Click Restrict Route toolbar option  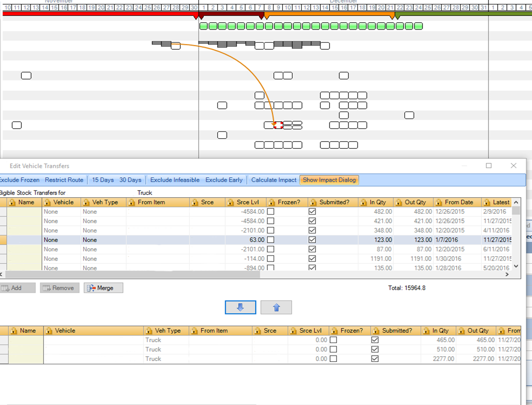[64, 180]
